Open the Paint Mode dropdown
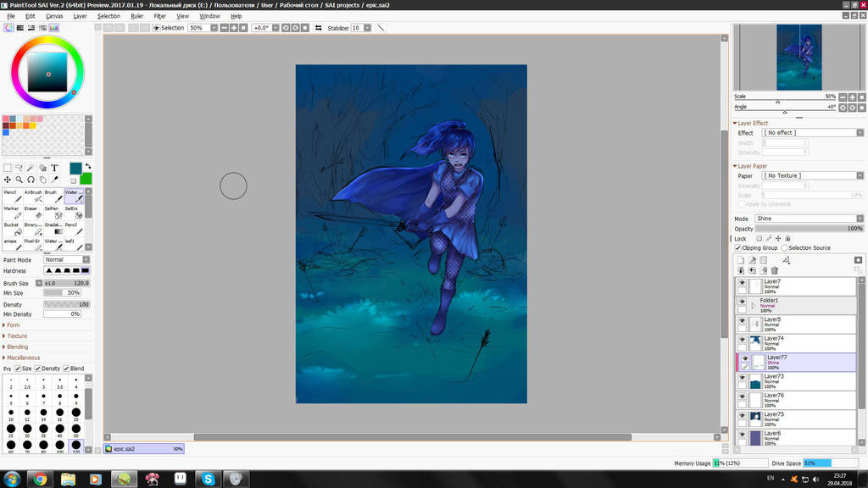Screen dimensions: 868x488 tap(66, 259)
